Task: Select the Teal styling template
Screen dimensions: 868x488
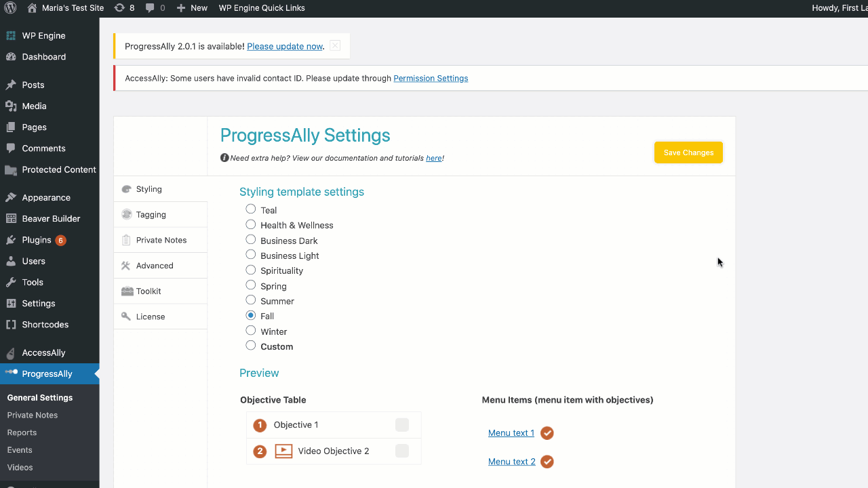Action: coord(251,209)
